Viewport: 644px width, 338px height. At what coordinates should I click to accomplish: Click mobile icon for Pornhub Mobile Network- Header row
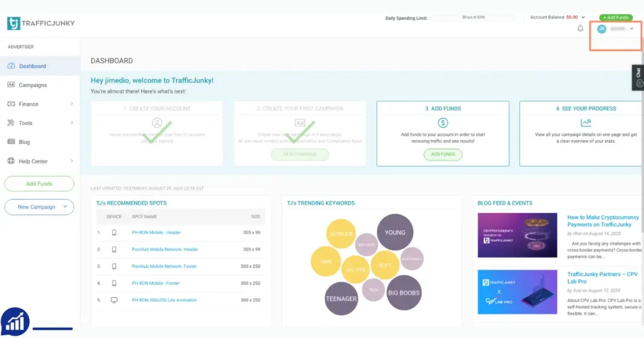pyautogui.click(x=114, y=249)
